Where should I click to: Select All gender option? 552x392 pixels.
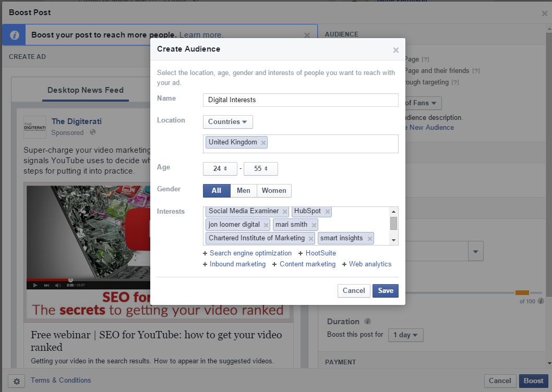pyautogui.click(x=217, y=190)
